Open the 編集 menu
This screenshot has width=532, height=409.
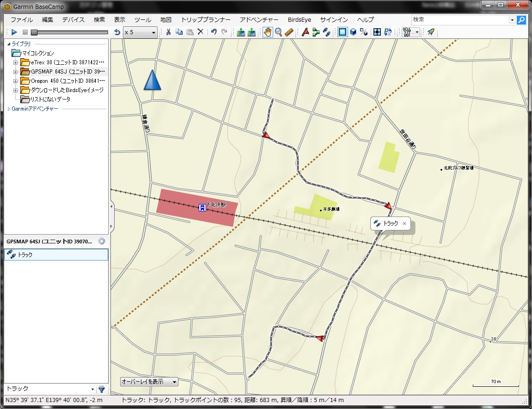click(x=48, y=20)
